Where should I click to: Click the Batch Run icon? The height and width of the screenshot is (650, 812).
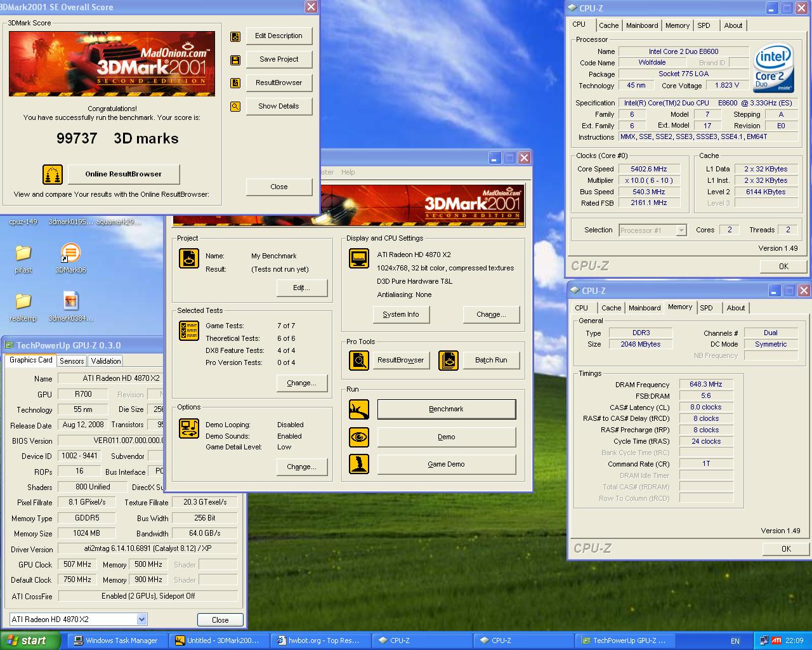(x=449, y=361)
